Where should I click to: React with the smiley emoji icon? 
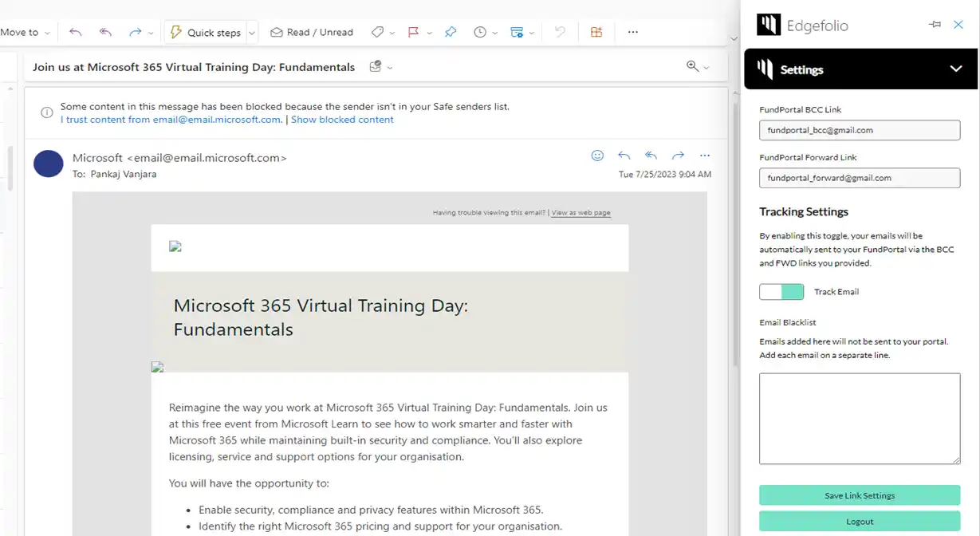coord(597,156)
